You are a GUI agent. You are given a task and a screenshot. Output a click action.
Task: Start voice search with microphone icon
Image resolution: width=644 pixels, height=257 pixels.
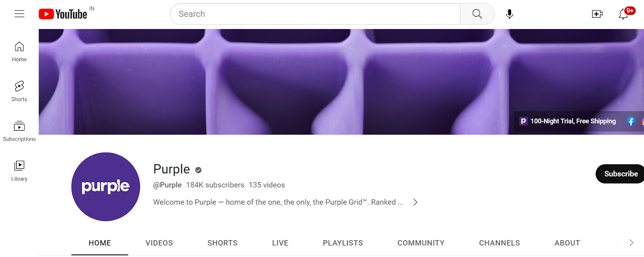510,14
